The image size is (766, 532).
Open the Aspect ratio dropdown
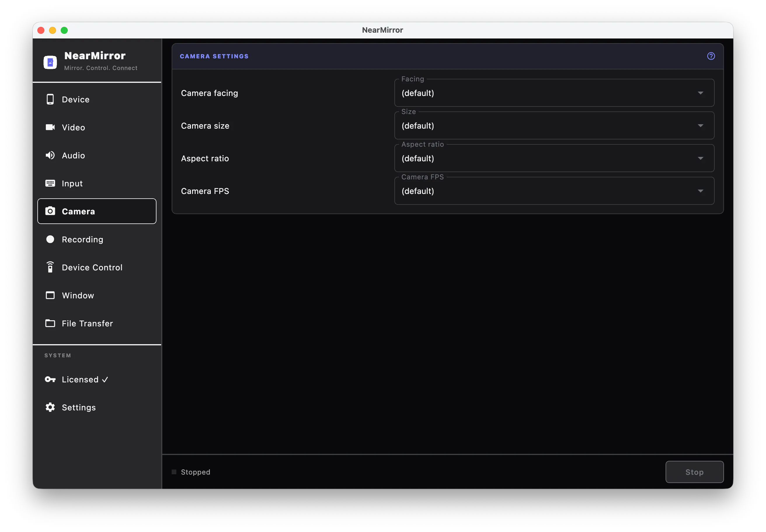point(554,158)
